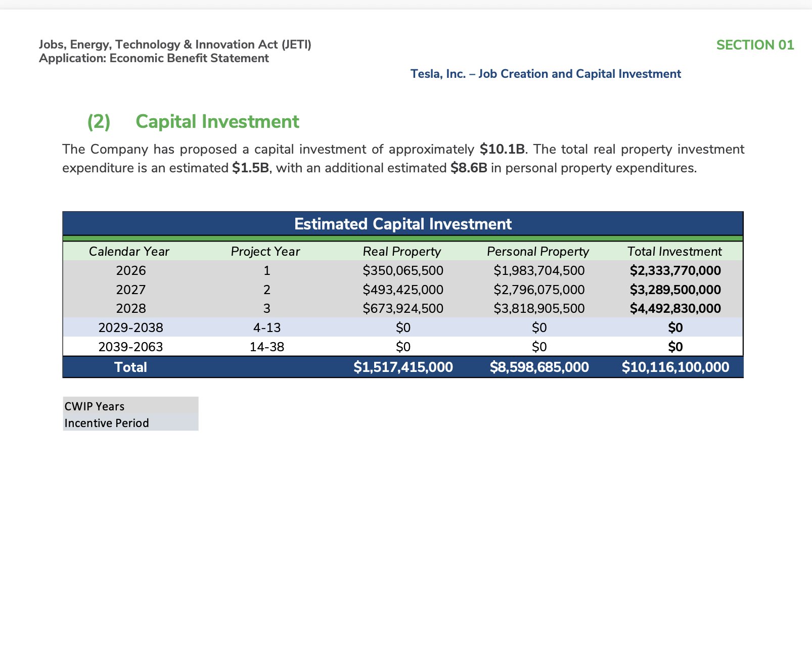Select the '$4,492,830,000' total investment cell
The image size is (812, 661).
coord(675,309)
